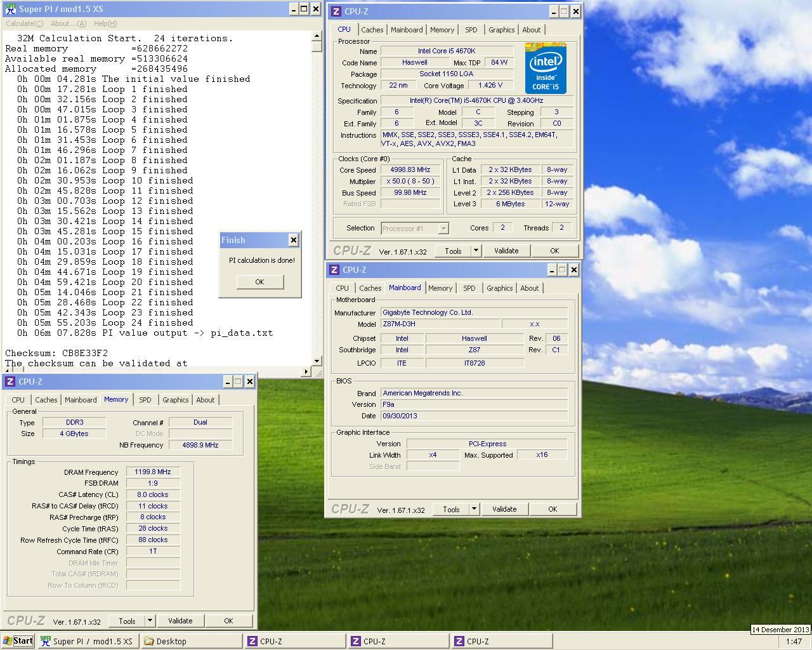Click the Multiplier x 50.0 value
Viewport: 812px width, 650px height.
410,182
